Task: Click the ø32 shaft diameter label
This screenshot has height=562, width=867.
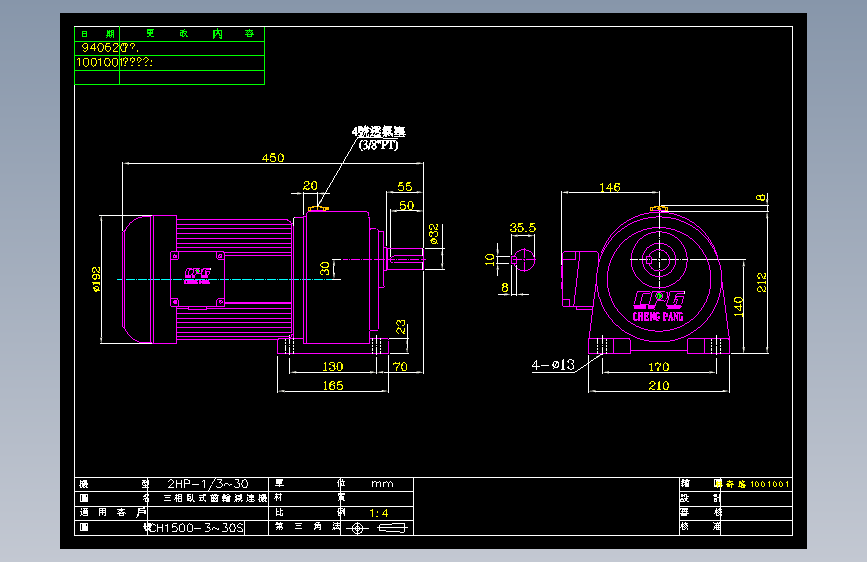Action: tap(434, 234)
